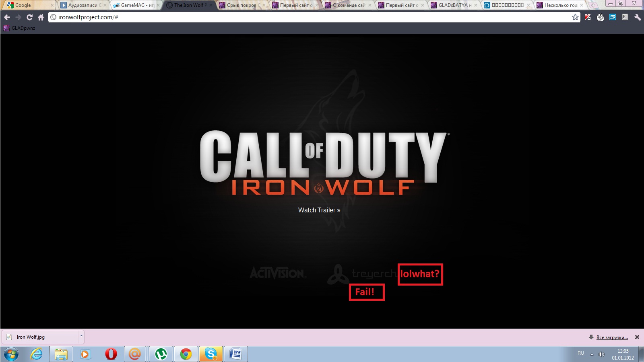Click the rage face extension icon
The image size is (644, 362).
click(600, 17)
